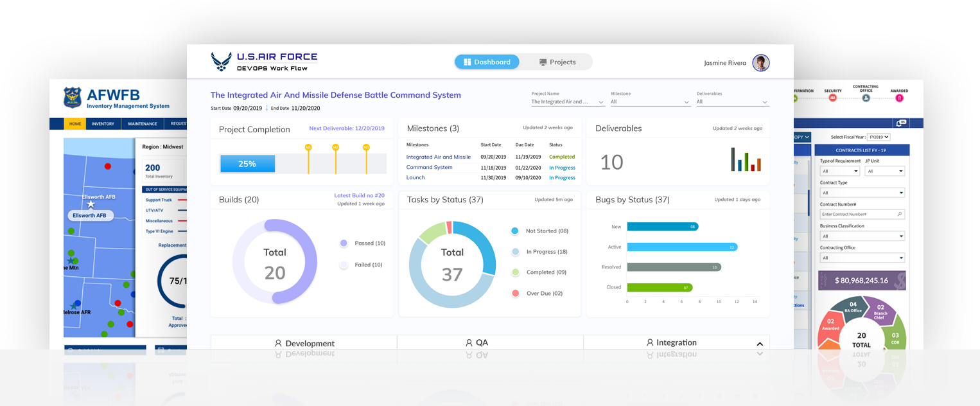The image size is (980, 406).
Task: Open Jasmine Rivera's profile avatar
Action: pos(761,62)
